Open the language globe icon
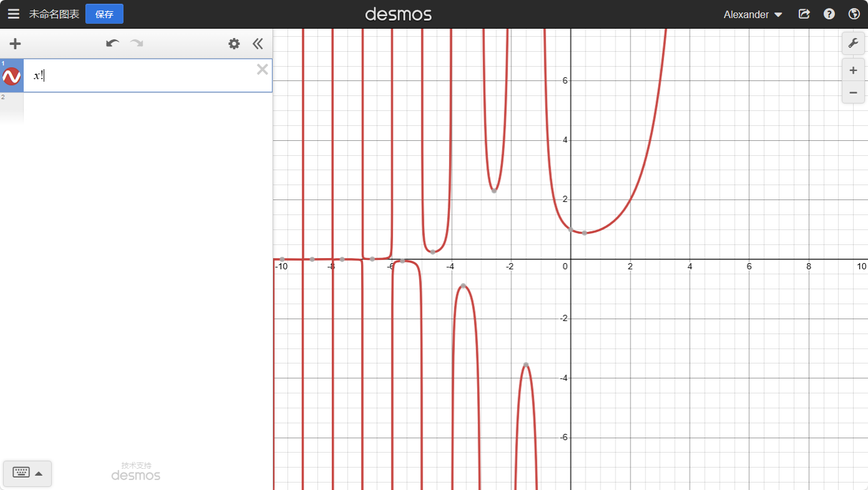This screenshot has height=490, width=868. (x=854, y=14)
